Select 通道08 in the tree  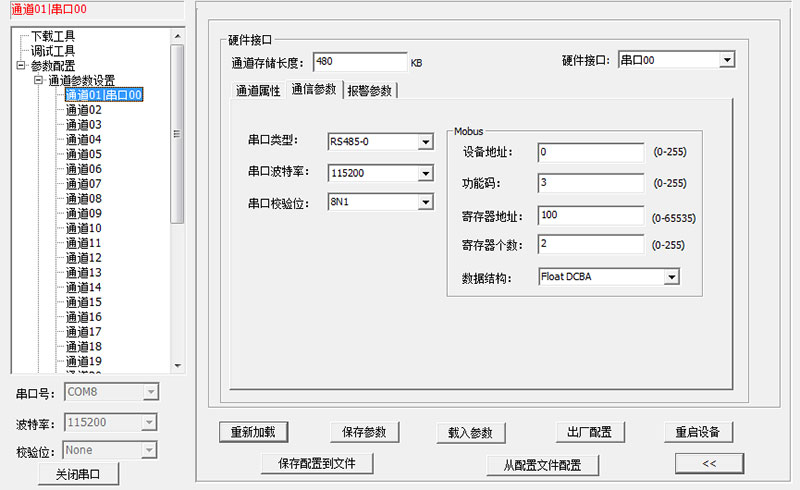coord(84,199)
